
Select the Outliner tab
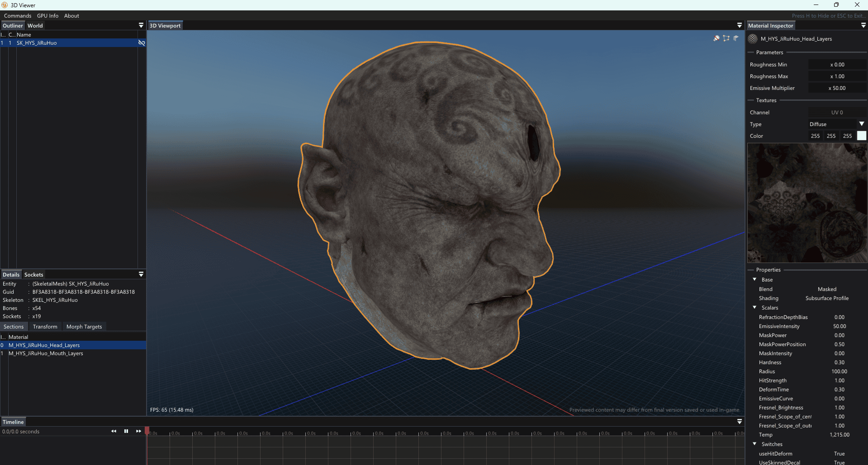click(13, 26)
